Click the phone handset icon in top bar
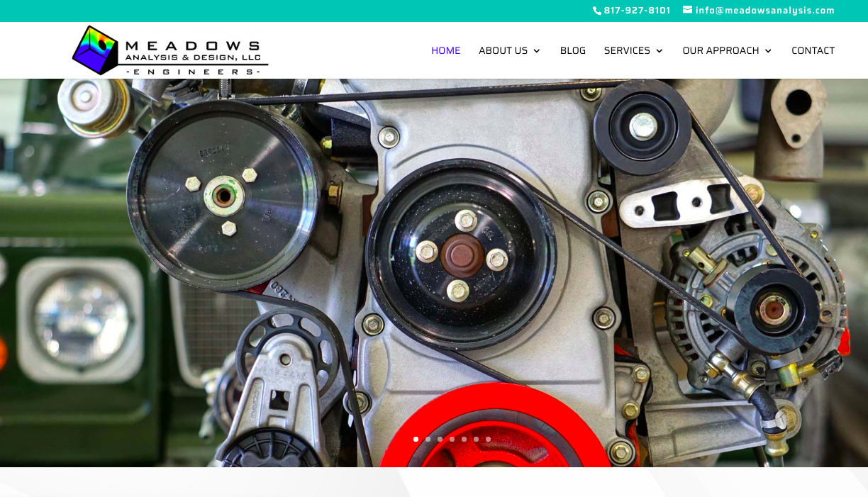Image resolution: width=868 pixels, height=497 pixels. click(x=597, y=11)
